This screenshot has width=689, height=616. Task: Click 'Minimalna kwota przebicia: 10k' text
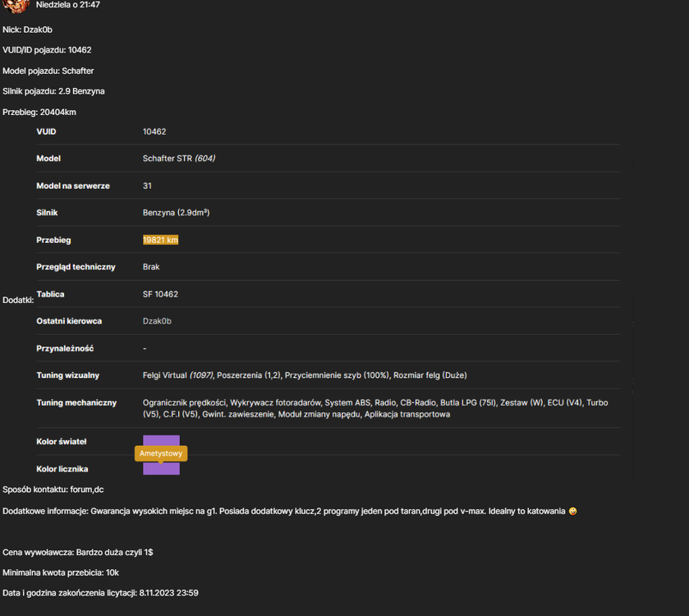pyautogui.click(x=61, y=573)
